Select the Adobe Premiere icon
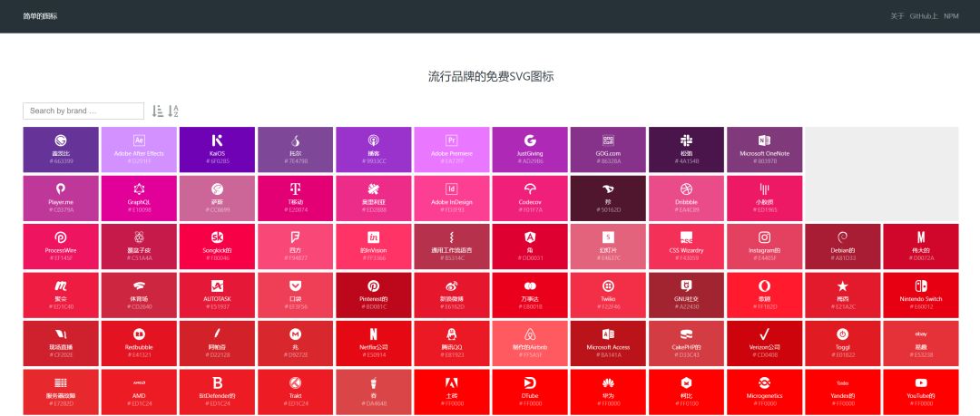Screen dimensions: 980x416 point(451,150)
